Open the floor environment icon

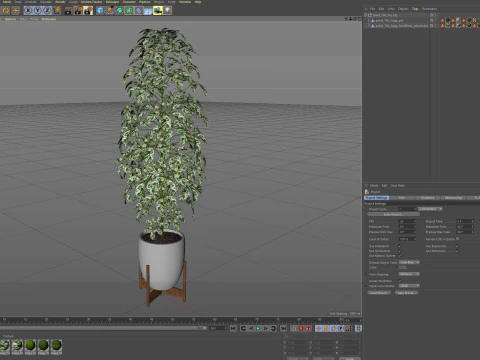(148, 11)
